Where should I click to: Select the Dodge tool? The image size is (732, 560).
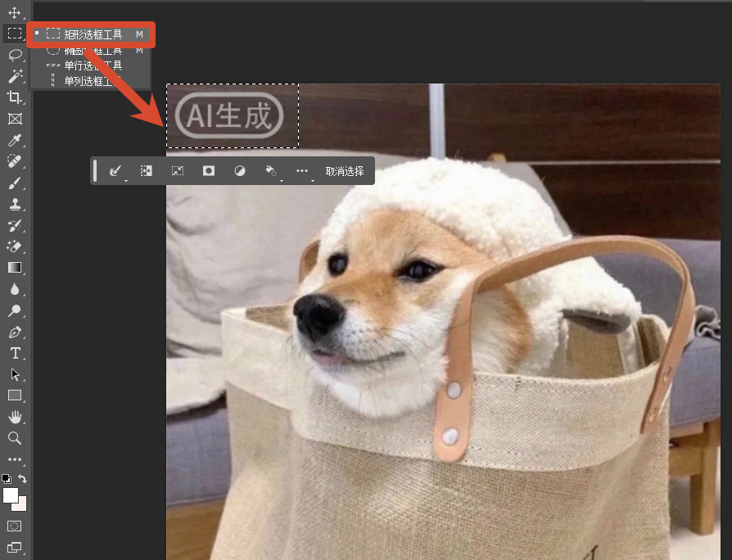click(15, 311)
